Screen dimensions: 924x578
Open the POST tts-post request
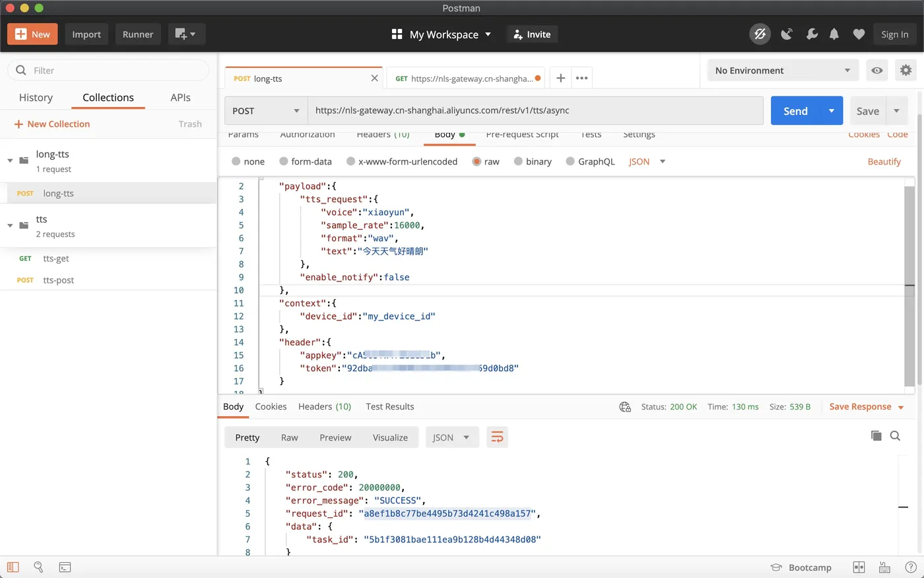[108, 280]
